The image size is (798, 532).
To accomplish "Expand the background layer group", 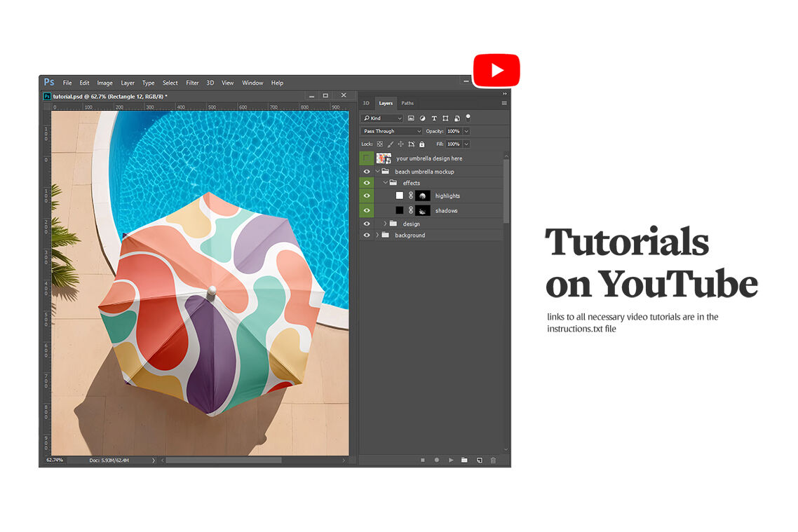I will pos(377,236).
